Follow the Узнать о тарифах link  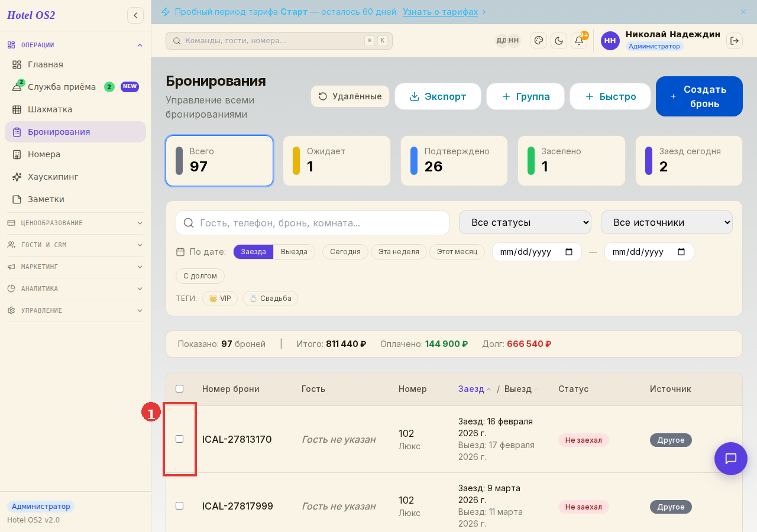tap(440, 12)
